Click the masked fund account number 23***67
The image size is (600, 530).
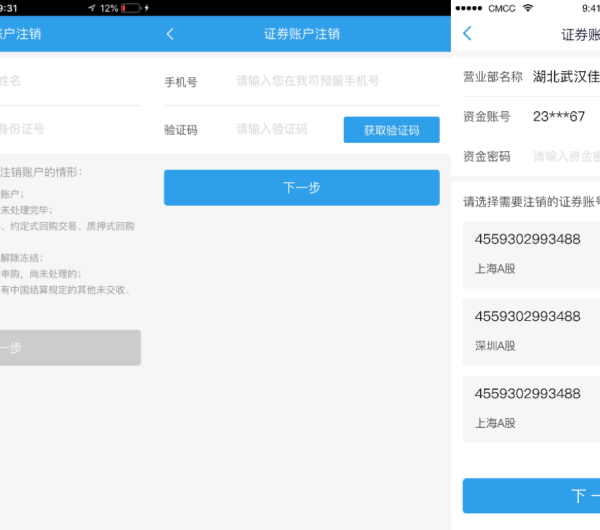click(559, 116)
